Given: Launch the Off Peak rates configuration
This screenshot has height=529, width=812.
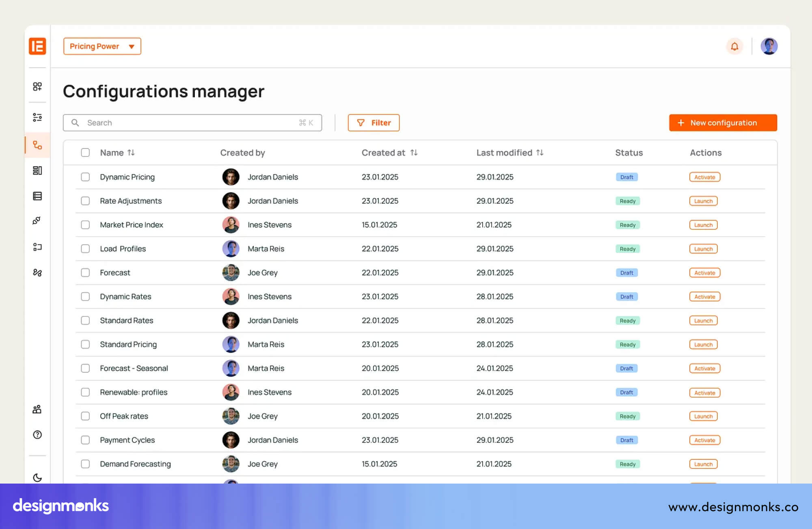Looking at the screenshot, I should (x=704, y=416).
